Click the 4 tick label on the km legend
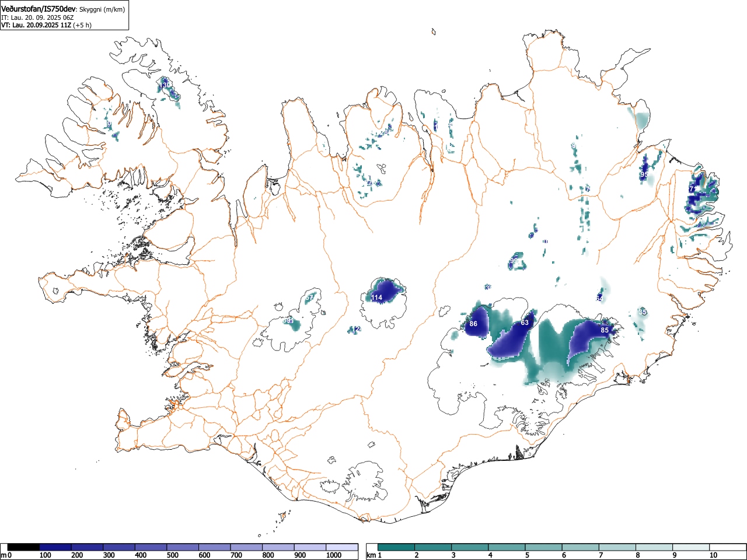Viewport: 747px width, 560px height. tap(490, 555)
